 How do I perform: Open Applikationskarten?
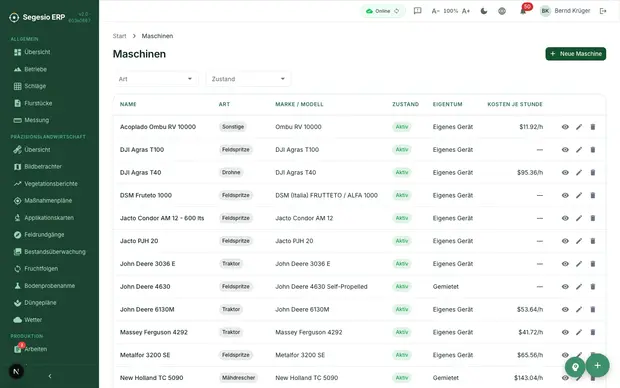(x=49, y=218)
